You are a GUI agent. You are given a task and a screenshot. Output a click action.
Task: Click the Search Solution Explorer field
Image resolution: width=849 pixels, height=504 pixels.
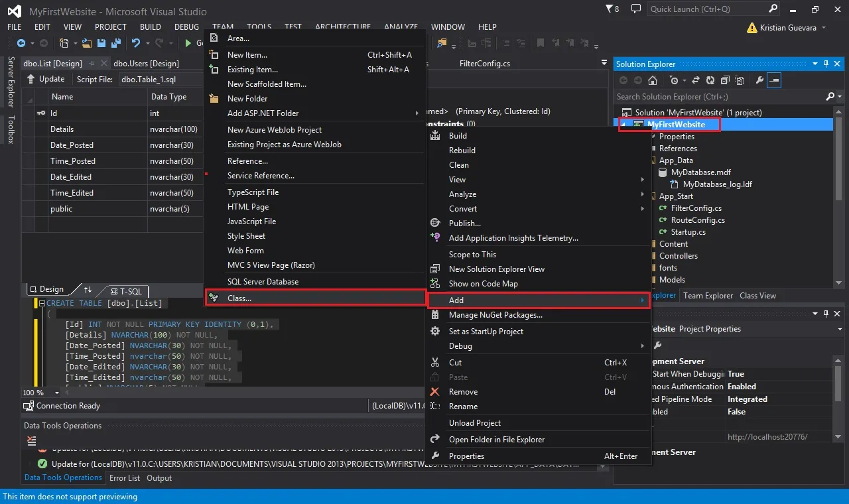tap(720, 96)
